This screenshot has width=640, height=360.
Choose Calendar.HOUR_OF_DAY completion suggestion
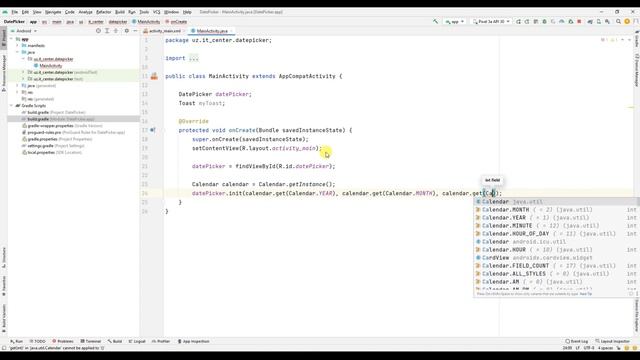556,234
